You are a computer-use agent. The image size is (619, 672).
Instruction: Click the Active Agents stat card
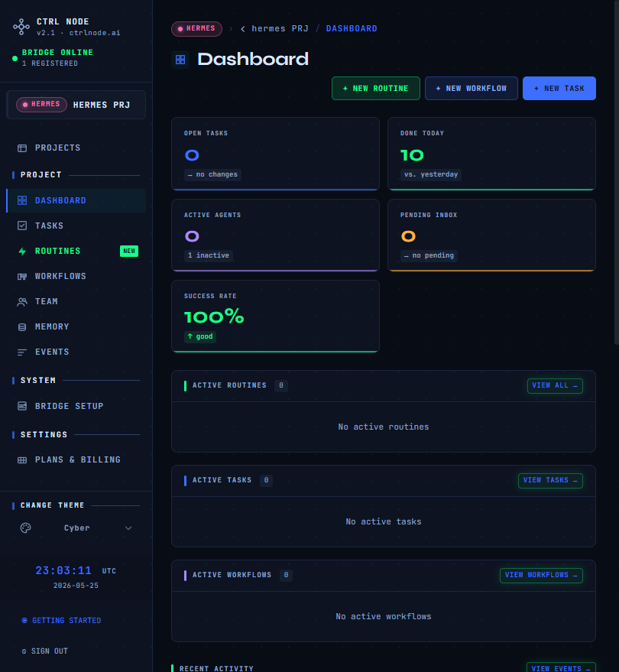click(x=275, y=235)
